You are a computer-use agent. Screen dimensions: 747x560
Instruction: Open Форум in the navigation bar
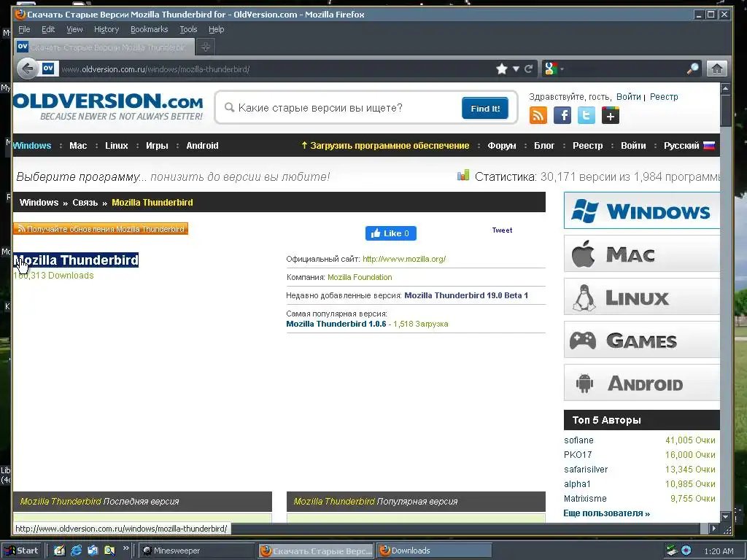tap(502, 146)
